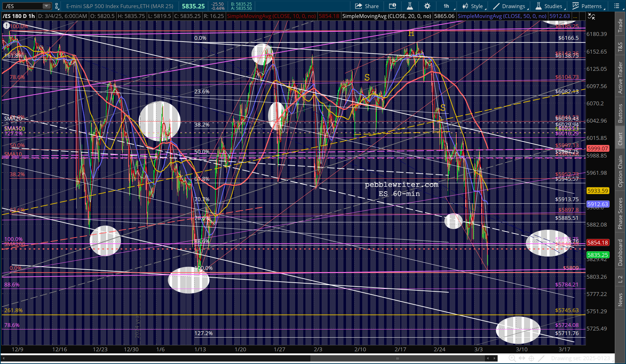Screen dimensions: 626x364
Task: Select the pan arrows tool in bottom bar
Action: click(x=522, y=358)
